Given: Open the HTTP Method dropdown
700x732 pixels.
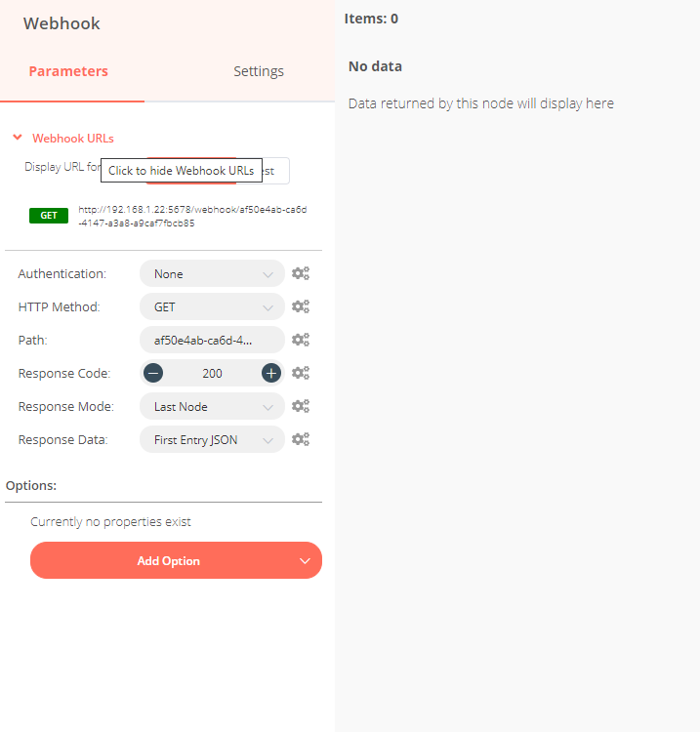Looking at the screenshot, I should coord(212,307).
